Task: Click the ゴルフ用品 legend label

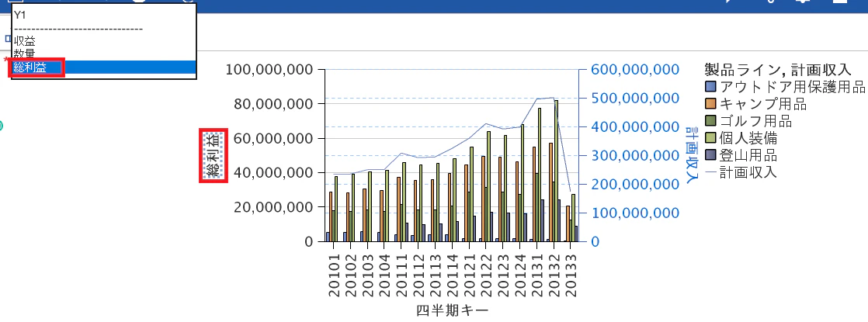Action: (755, 120)
